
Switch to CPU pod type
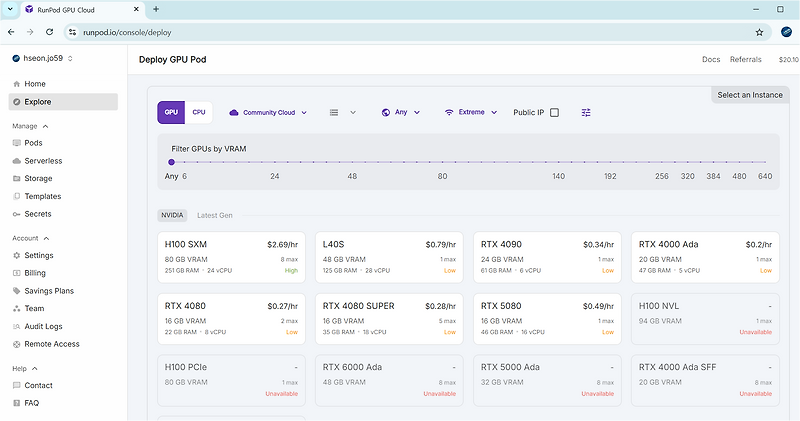click(x=199, y=112)
